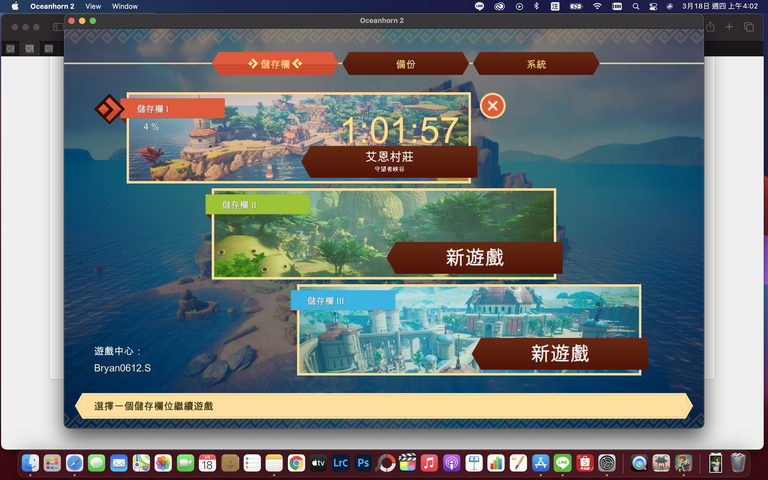The width and height of the screenshot is (768, 480).
Task: Click the 1:01:57 play time on slot I
Action: [x=400, y=130]
